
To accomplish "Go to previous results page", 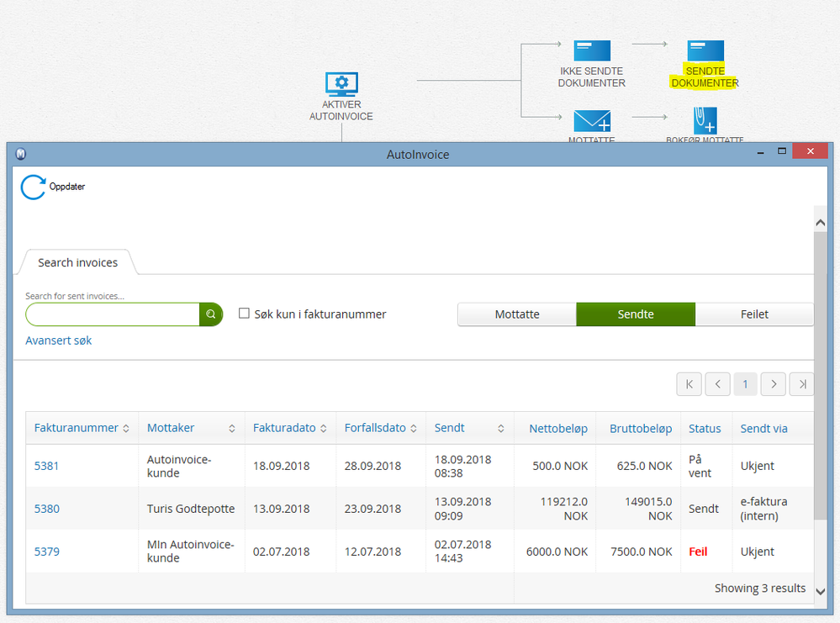I will coord(718,384).
